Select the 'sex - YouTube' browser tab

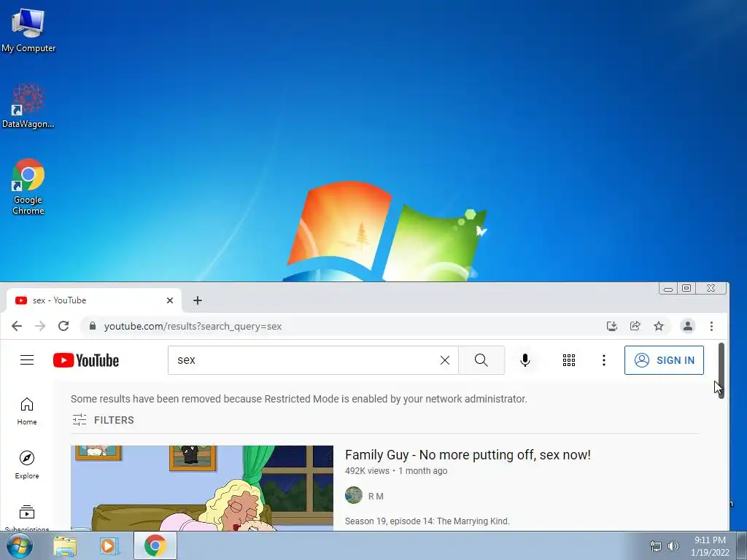coord(94,300)
